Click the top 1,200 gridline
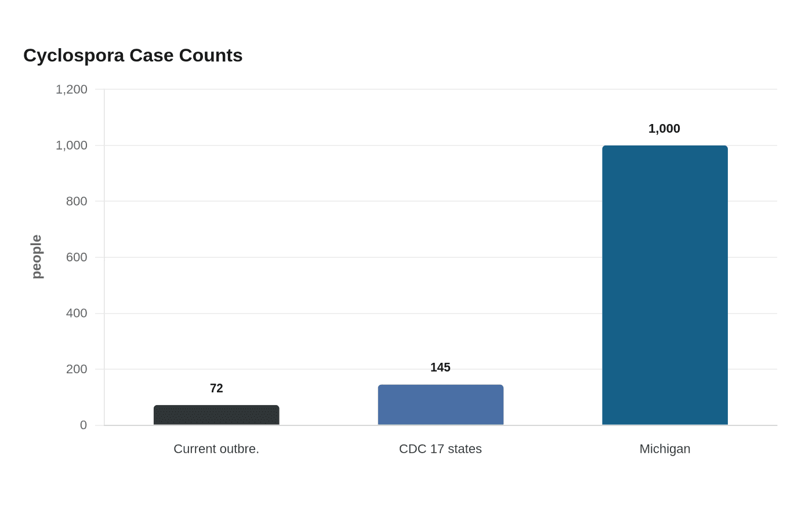The image size is (812, 510). pyautogui.click(x=441, y=89)
